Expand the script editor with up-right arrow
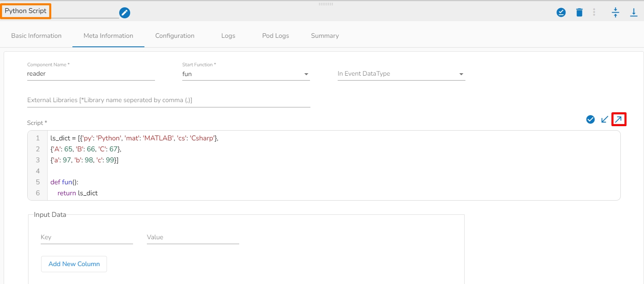The width and height of the screenshot is (644, 284). [x=618, y=119]
